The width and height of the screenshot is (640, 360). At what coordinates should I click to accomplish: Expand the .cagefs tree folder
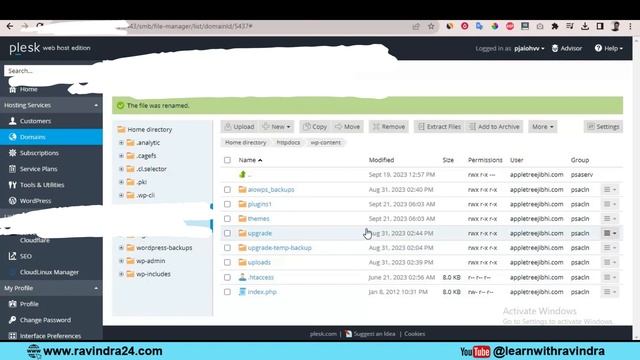(x=121, y=156)
